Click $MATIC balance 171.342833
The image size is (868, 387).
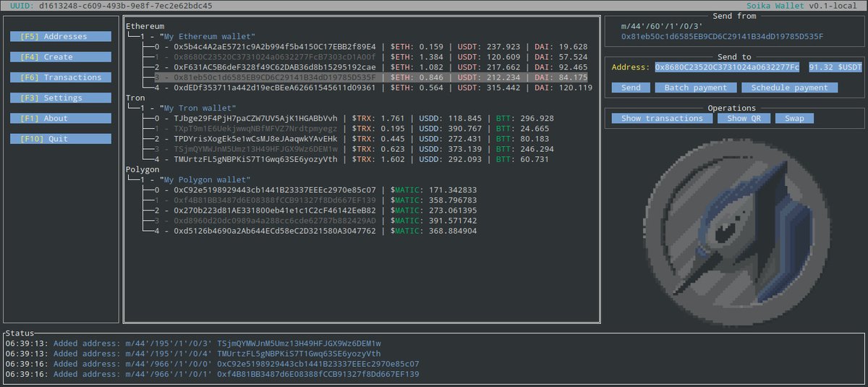click(x=453, y=190)
